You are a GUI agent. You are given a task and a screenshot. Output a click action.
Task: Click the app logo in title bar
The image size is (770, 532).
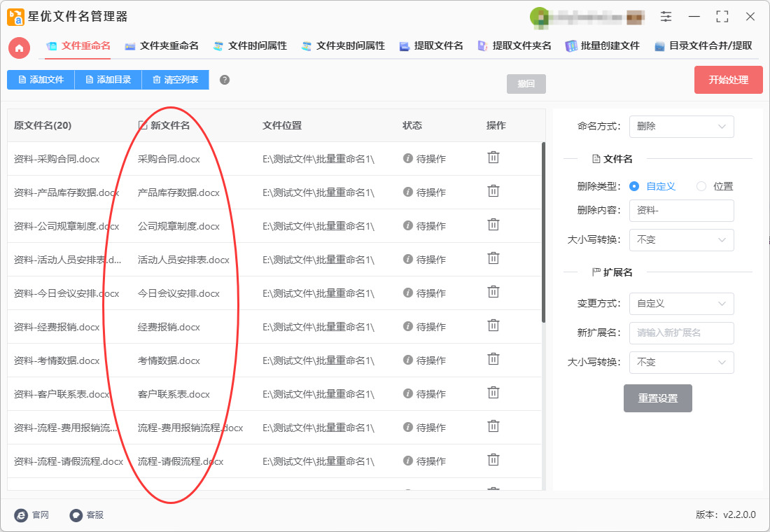click(15, 17)
